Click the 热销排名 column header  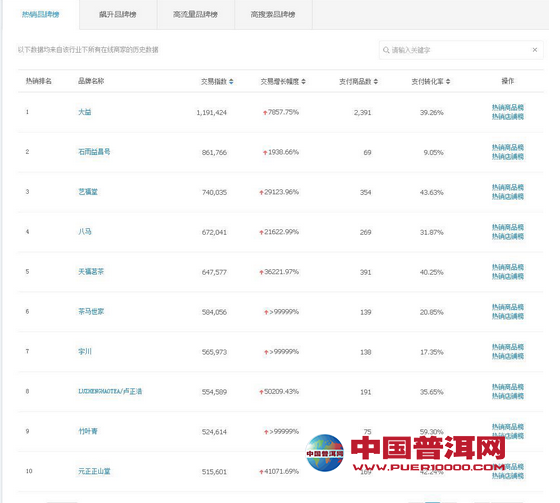tap(39, 81)
